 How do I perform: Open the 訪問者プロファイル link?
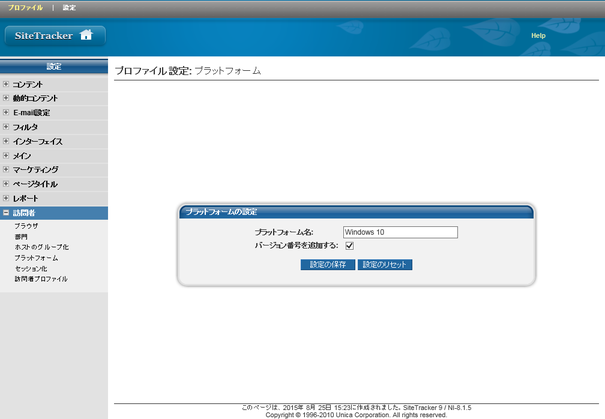click(x=41, y=279)
